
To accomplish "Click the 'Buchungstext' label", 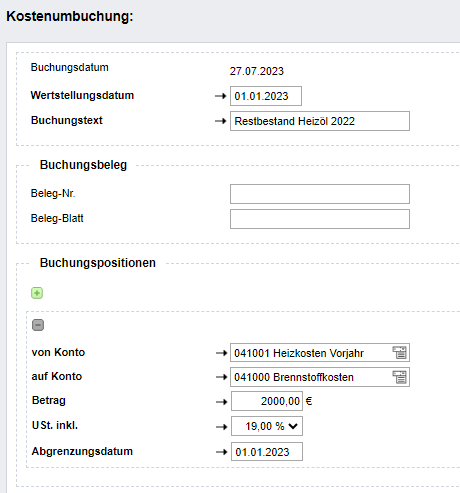I will click(67, 120).
